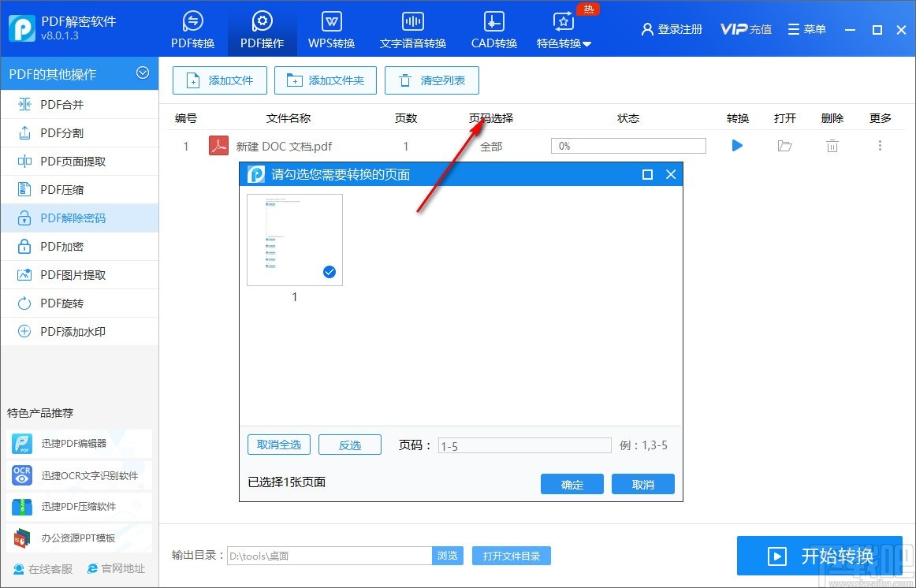The width and height of the screenshot is (916, 588).
Task: Click 取消全选 to deselect all pages
Action: pyautogui.click(x=278, y=445)
